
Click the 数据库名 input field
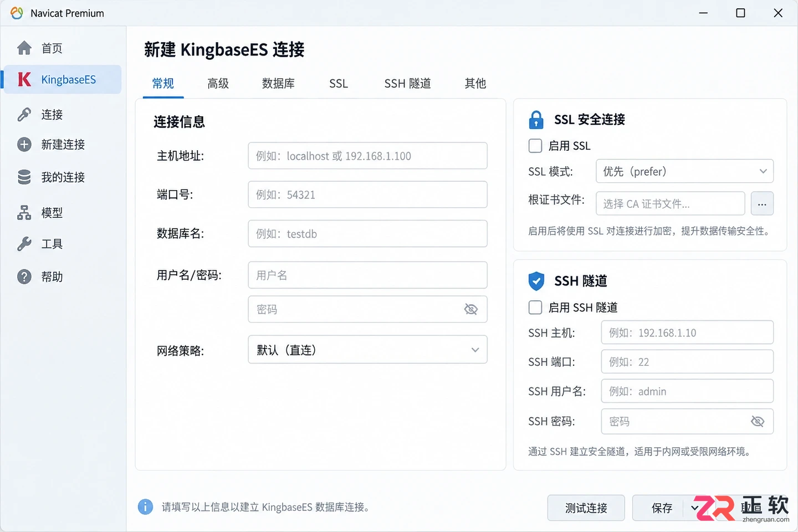point(367,234)
